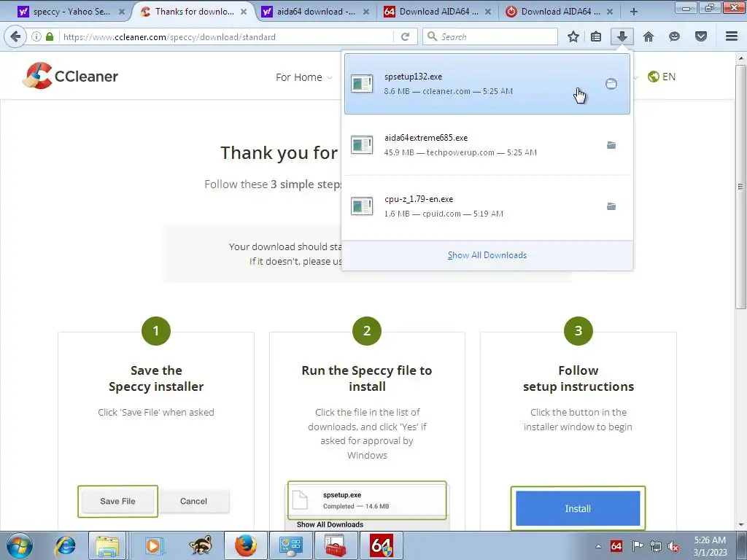Open the red toolbox taskbar icon

336,545
